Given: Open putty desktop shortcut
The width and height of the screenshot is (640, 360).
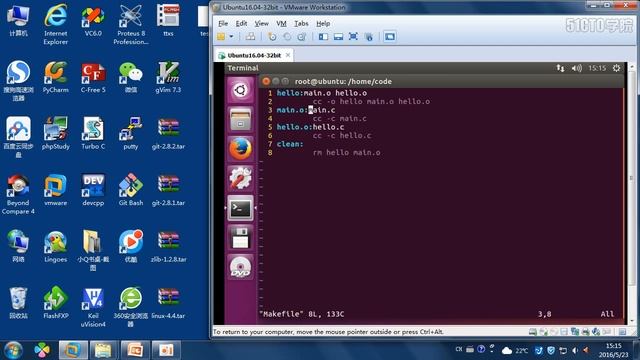Looking at the screenshot, I should [x=131, y=133].
